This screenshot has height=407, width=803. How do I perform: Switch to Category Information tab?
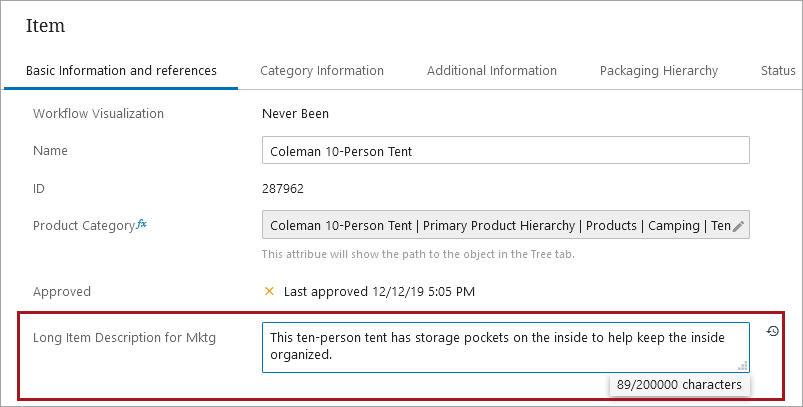(x=322, y=71)
